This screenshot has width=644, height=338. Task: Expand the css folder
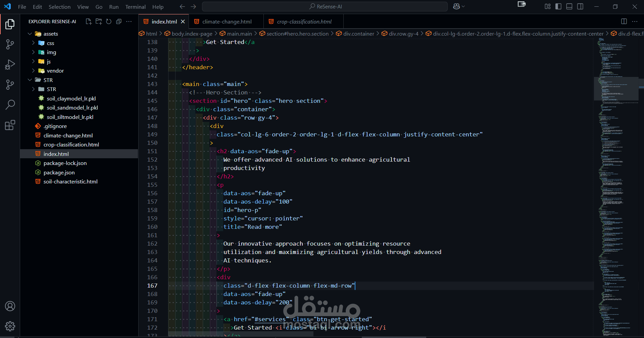[x=33, y=43]
